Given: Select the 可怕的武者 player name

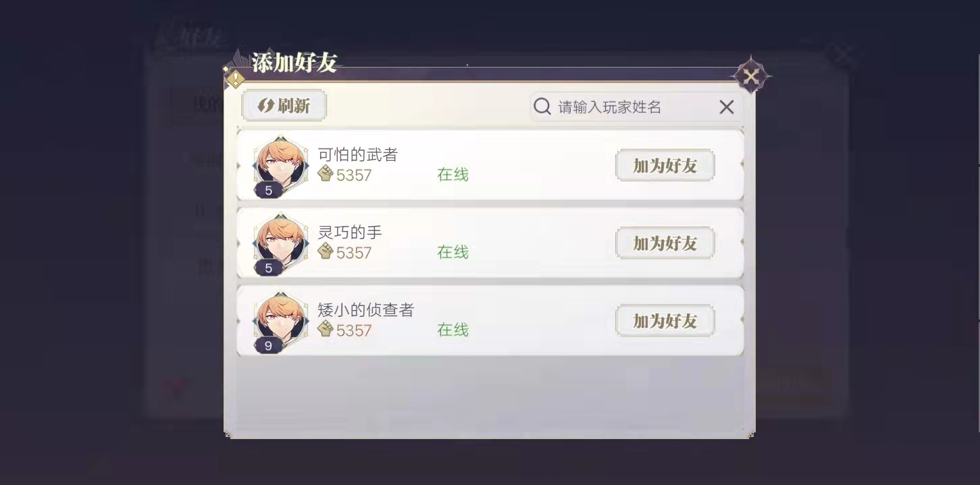Looking at the screenshot, I should coord(357,155).
